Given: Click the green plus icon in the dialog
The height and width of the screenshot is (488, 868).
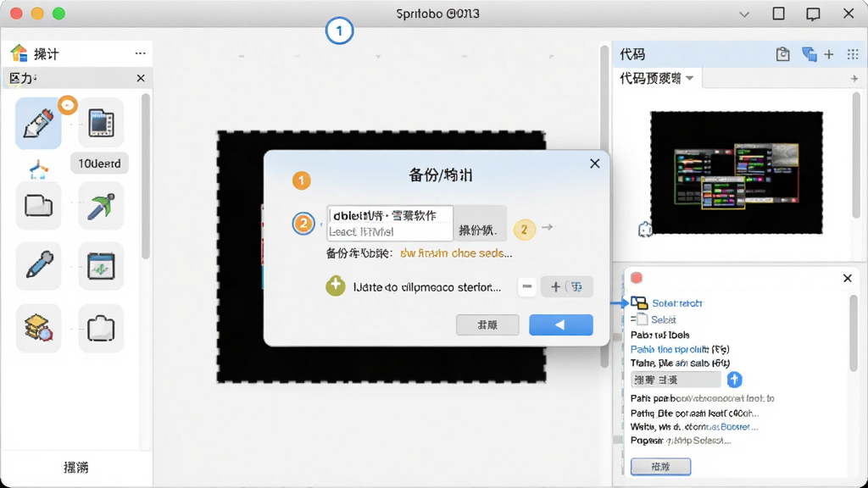Looking at the screenshot, I should (x=336, y=286).
